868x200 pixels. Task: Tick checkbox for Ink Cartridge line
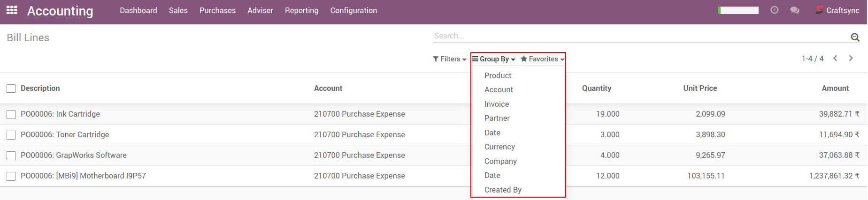(x=11, y=114)
